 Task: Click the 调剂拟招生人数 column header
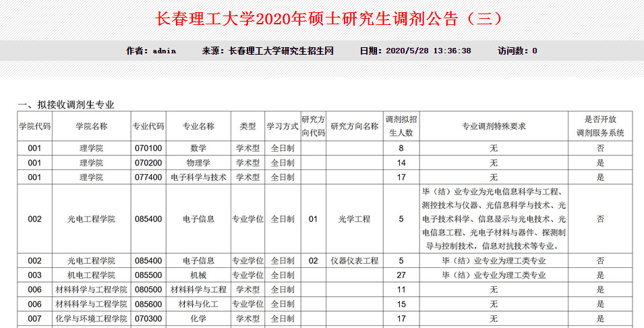[401, 126]
